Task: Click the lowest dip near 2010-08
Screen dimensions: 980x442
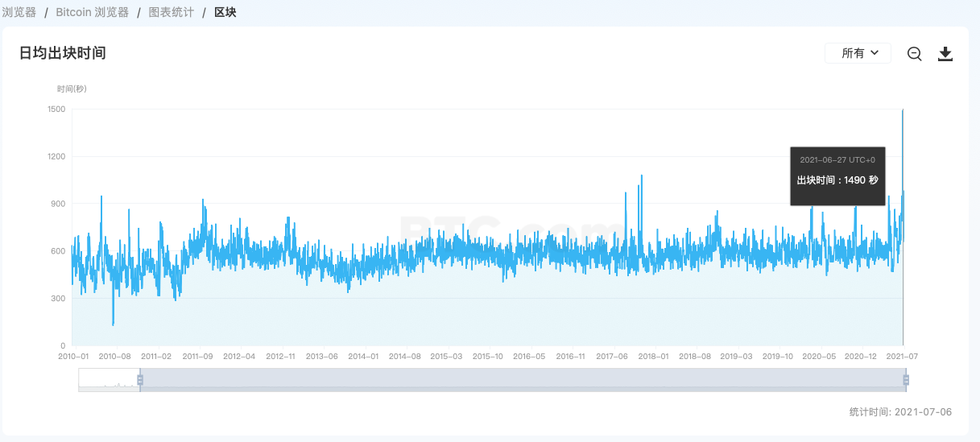Action: pyautogui.click(x=113, y=324)
